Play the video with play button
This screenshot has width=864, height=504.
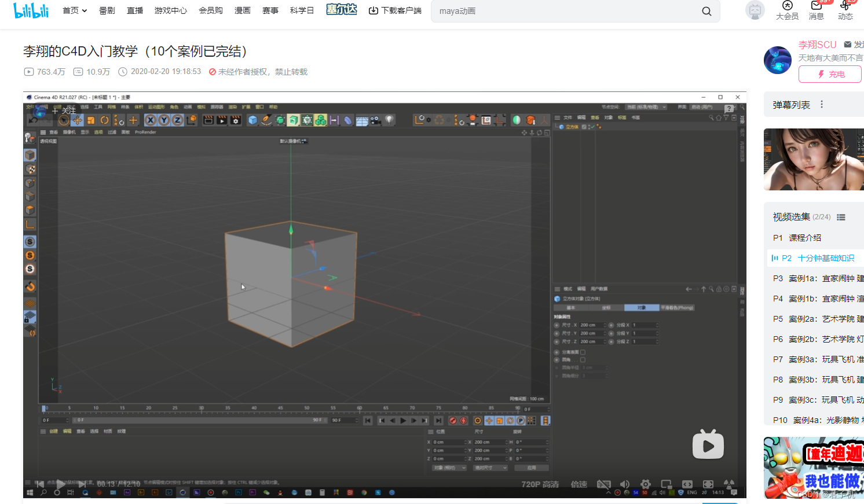pos(60,484)
